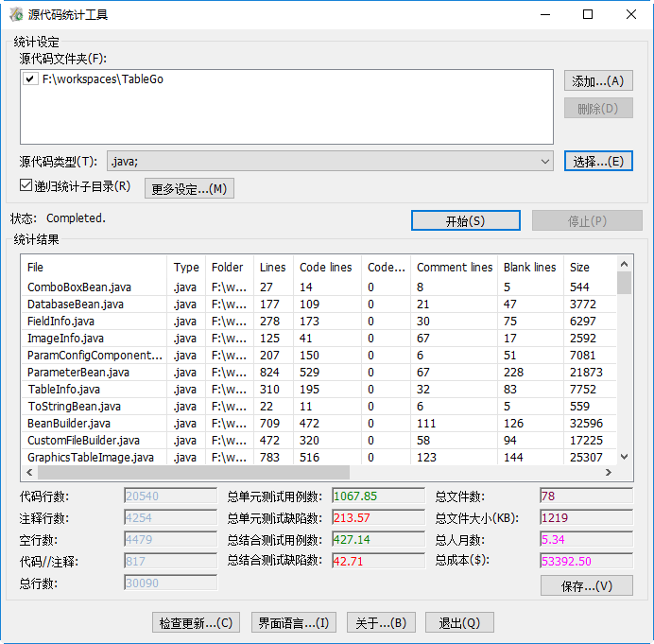Click the 添加...(A) button
654x644 pixels.
click(x=598, y=80)
